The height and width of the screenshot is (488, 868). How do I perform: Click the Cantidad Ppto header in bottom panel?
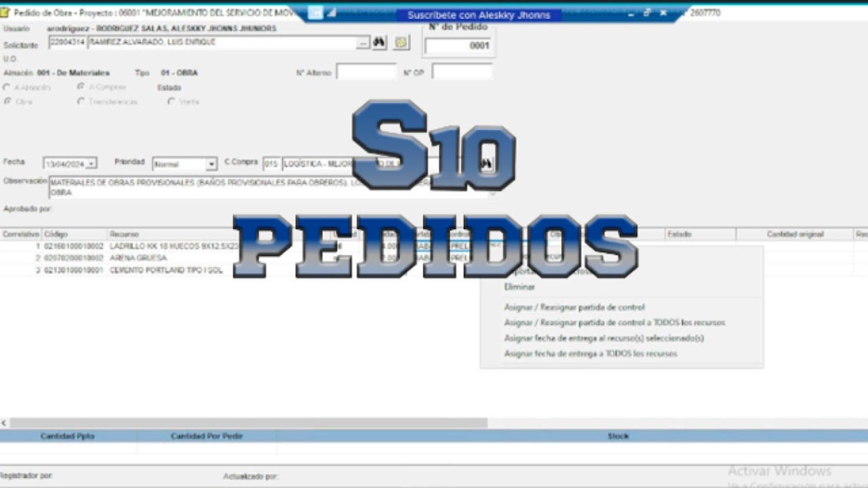click(68, 436)
